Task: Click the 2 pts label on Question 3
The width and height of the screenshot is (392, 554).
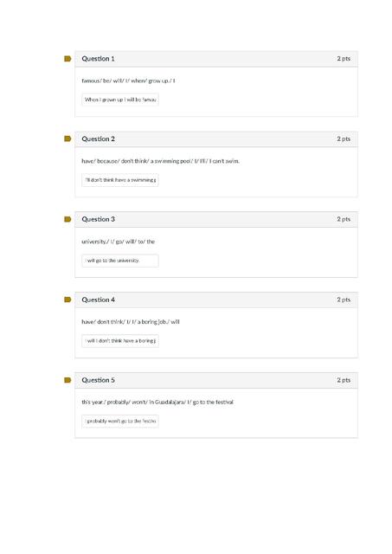Action: (344, 219)
